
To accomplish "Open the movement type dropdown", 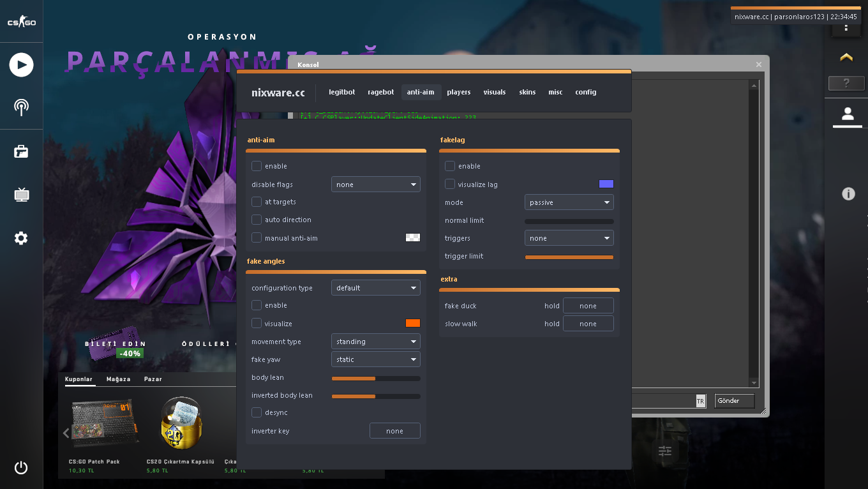I will point(375,342).
